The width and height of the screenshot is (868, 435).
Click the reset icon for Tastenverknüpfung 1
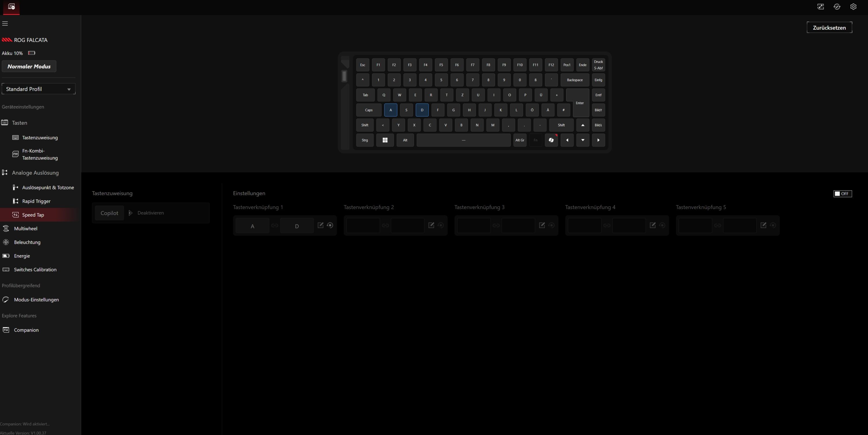(330, 225)
